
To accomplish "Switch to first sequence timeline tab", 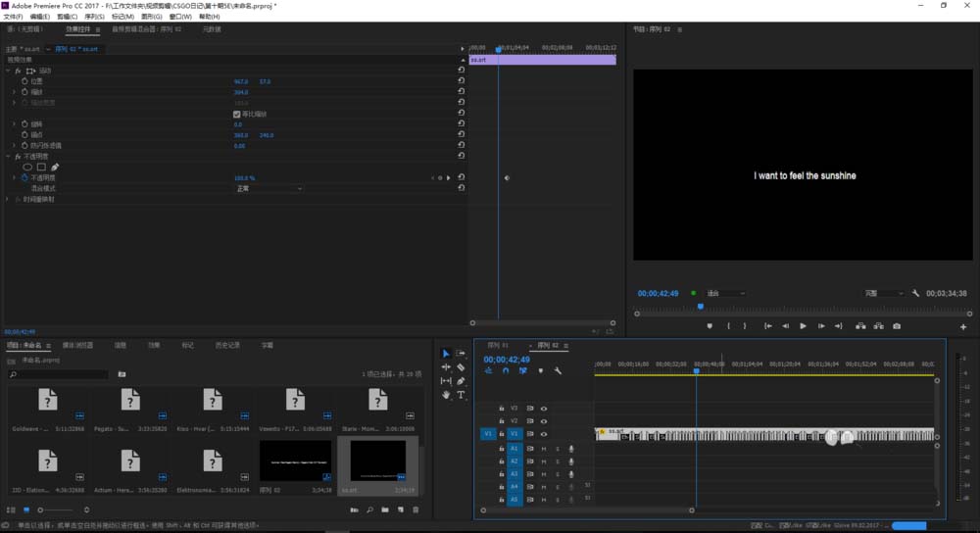I will pos(498,345).
